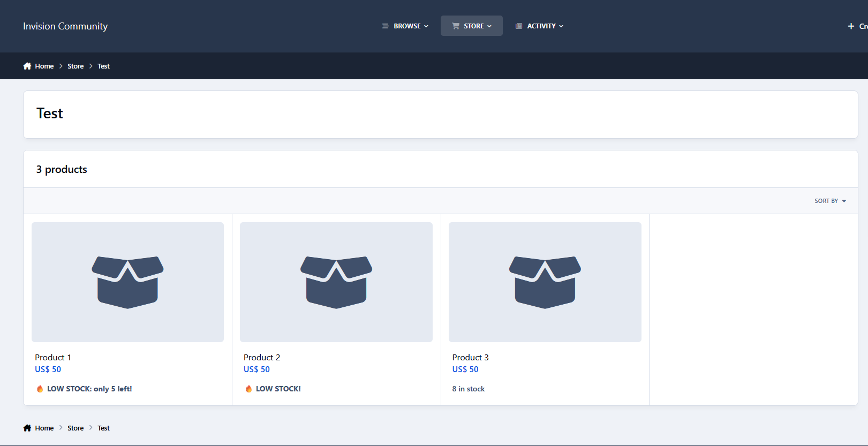
Task: Click the '3 products' heading
Action: (62, 169)
